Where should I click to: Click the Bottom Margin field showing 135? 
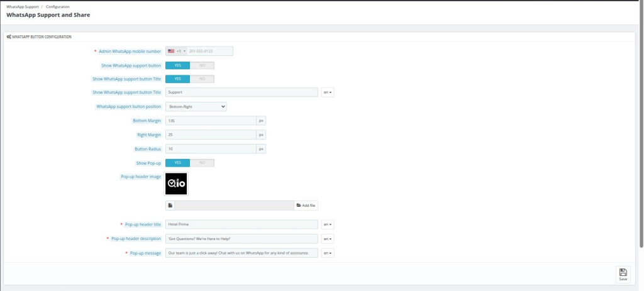211,121
